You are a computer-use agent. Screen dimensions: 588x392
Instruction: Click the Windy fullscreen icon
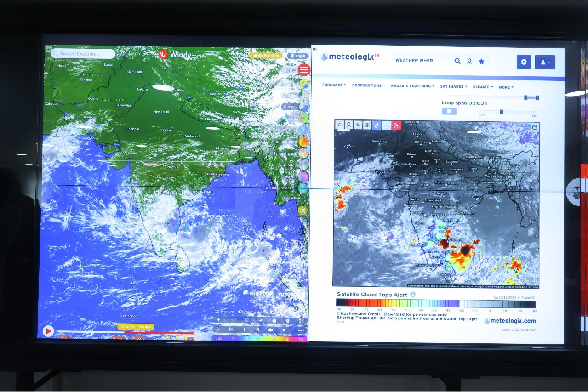[x=302, y=320]
